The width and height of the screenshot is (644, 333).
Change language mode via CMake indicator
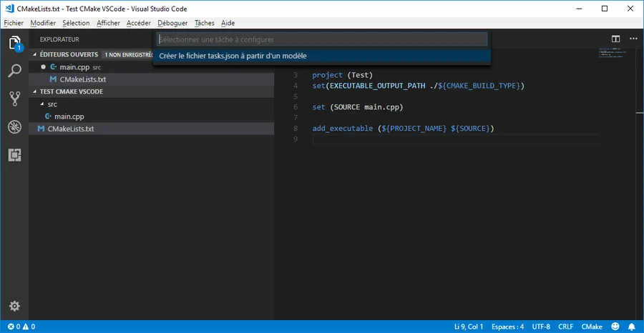pos(592,327)
